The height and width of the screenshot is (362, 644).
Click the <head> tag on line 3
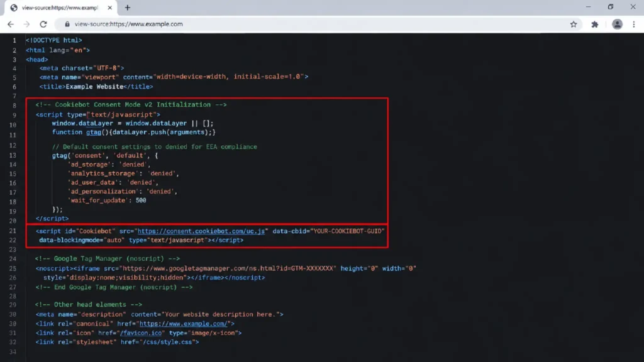coord(36,60)
